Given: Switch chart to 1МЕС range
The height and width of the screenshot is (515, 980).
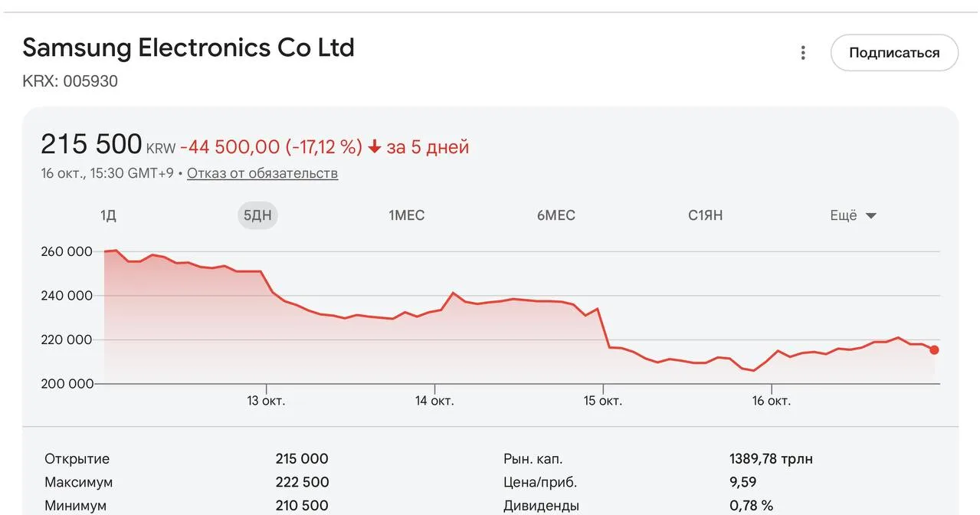Looking at the screenshot, I should [x=406, y=215].
